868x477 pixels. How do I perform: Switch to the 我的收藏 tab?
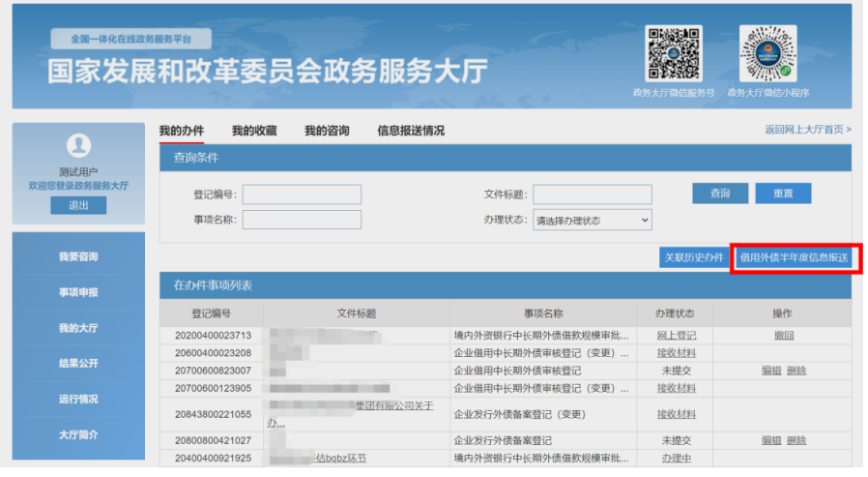click(254, 131)
